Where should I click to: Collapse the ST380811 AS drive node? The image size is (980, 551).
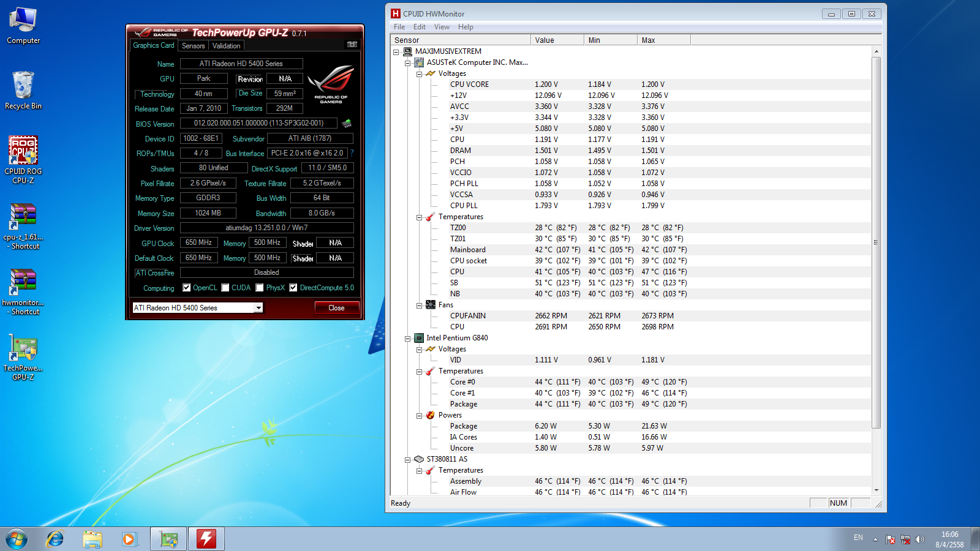tap(408, 460)
